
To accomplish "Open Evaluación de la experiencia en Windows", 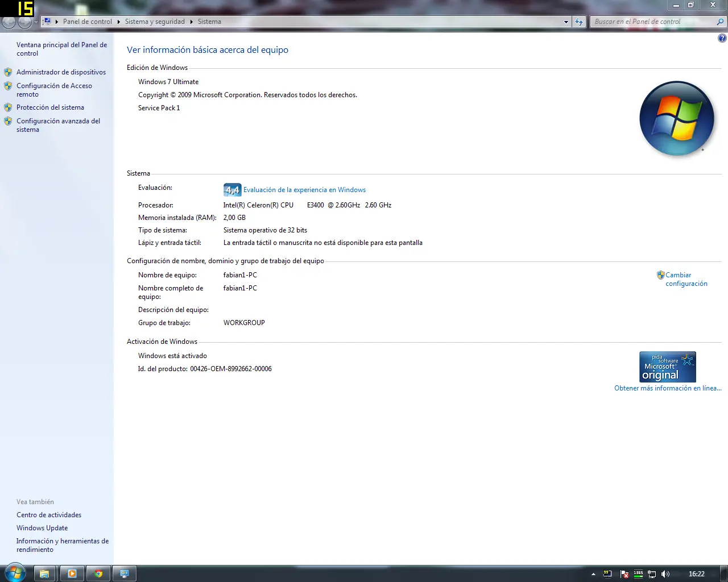I will click(x=304, y=190).
